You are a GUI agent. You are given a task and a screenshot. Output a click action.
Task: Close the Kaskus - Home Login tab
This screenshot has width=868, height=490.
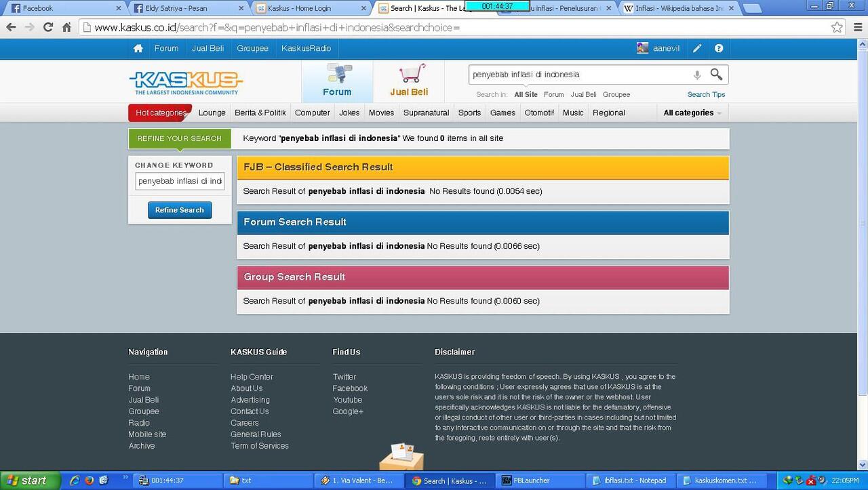364,8
